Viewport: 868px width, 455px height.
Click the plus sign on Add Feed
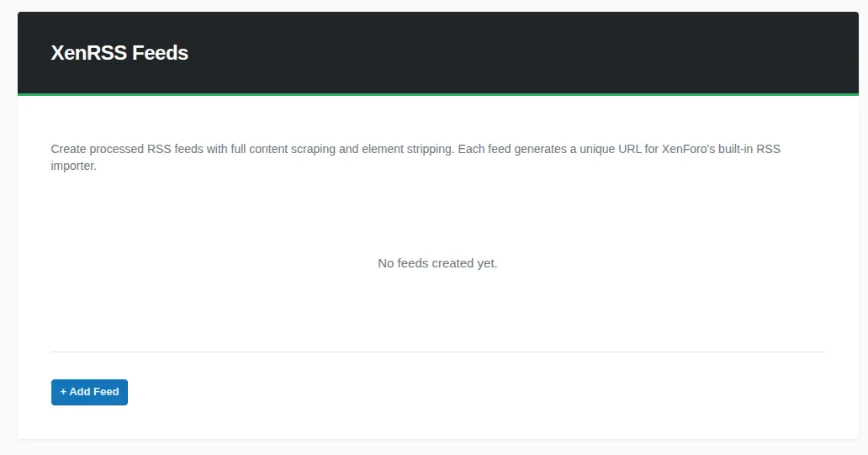63,392
